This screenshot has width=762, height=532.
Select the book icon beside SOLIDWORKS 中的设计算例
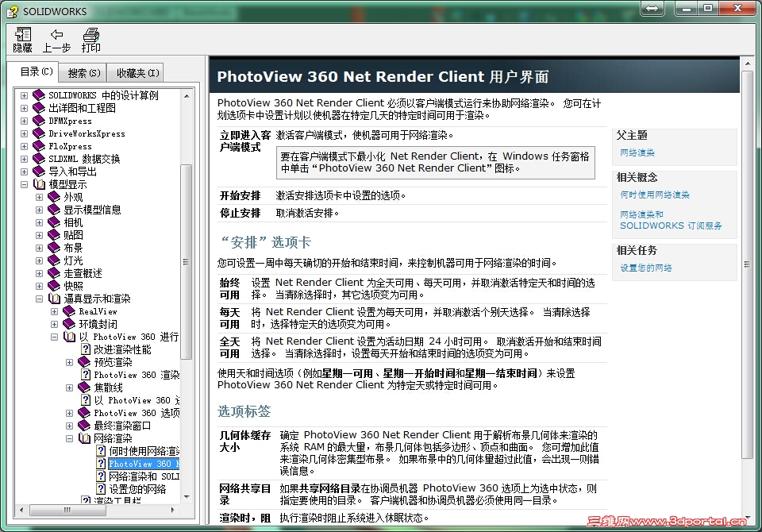39,94
